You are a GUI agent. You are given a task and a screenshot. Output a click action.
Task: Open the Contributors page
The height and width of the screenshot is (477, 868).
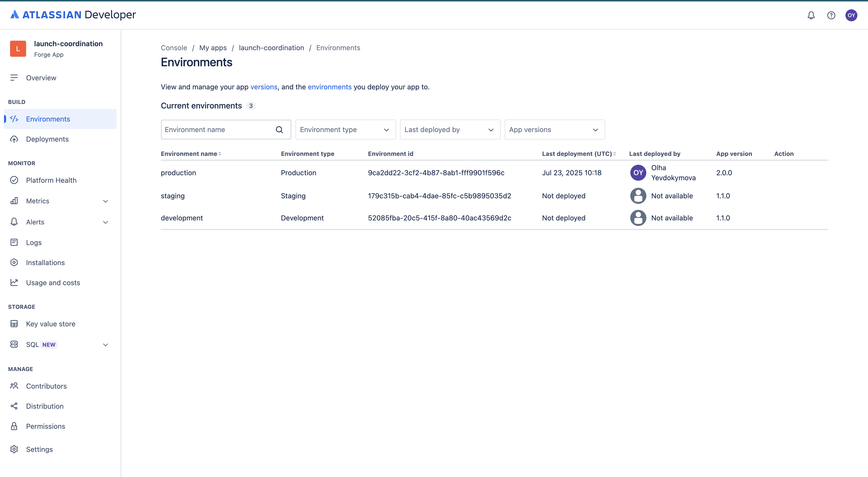pos(46,386)
